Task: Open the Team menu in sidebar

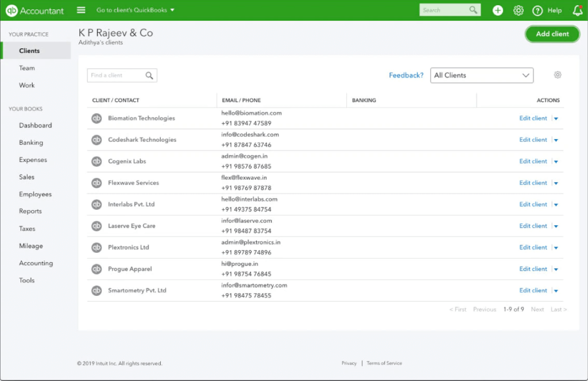Action: pyautogui.click(x=27, y=68)
